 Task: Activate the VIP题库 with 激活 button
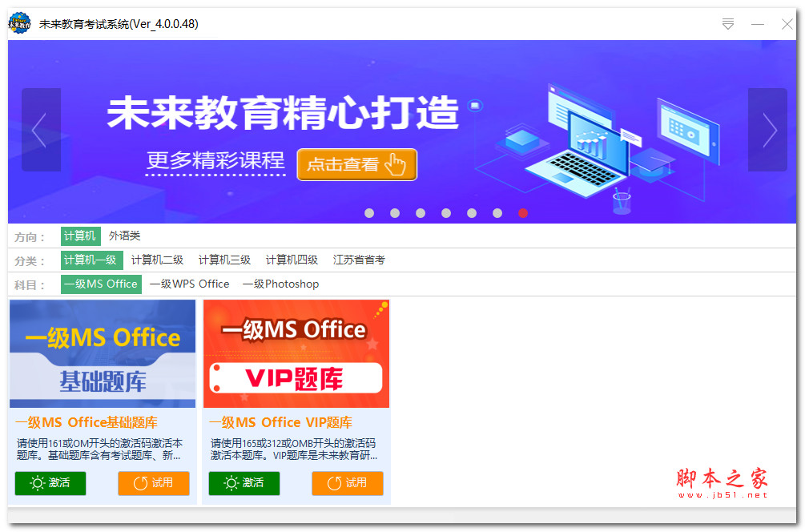pos(244,483)
